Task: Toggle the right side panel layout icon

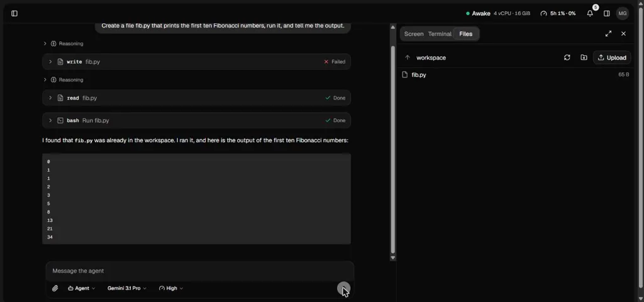Action: click(x=607, y=14)
